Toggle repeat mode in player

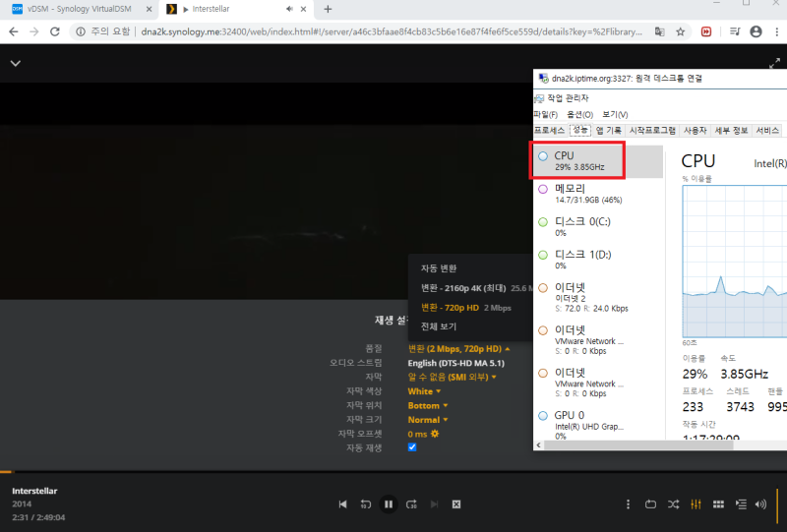tap(650, 503)
